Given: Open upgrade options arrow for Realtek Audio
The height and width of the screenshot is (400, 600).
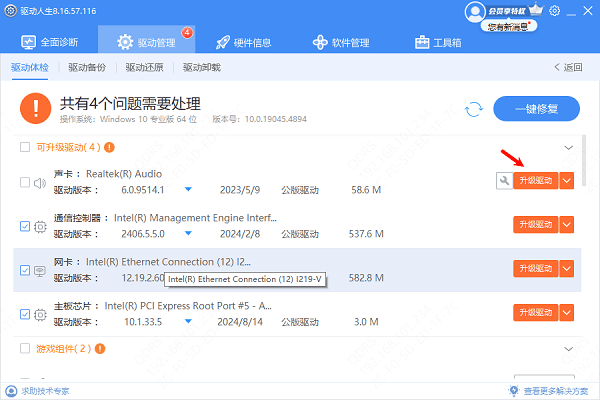Looking at the screenshot, I should point(567,181).
